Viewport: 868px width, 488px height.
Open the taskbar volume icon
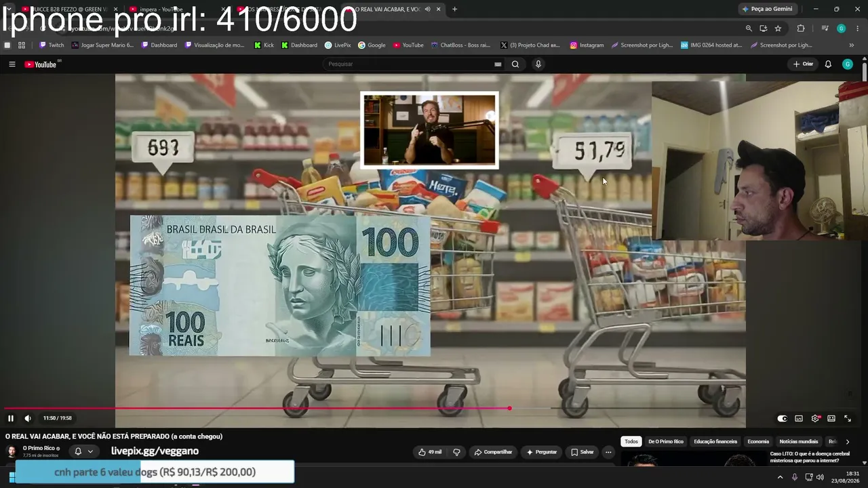pos(819,477)
